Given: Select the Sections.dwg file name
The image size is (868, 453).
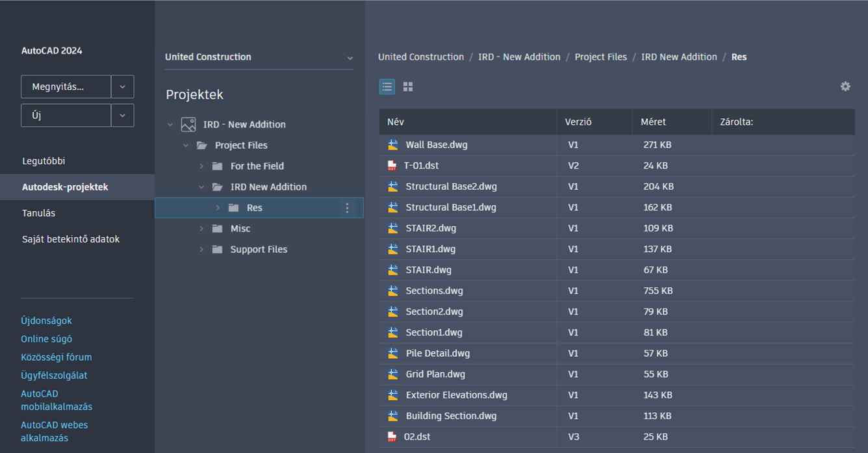Looking at the screenshot, I should pos(435,291).
